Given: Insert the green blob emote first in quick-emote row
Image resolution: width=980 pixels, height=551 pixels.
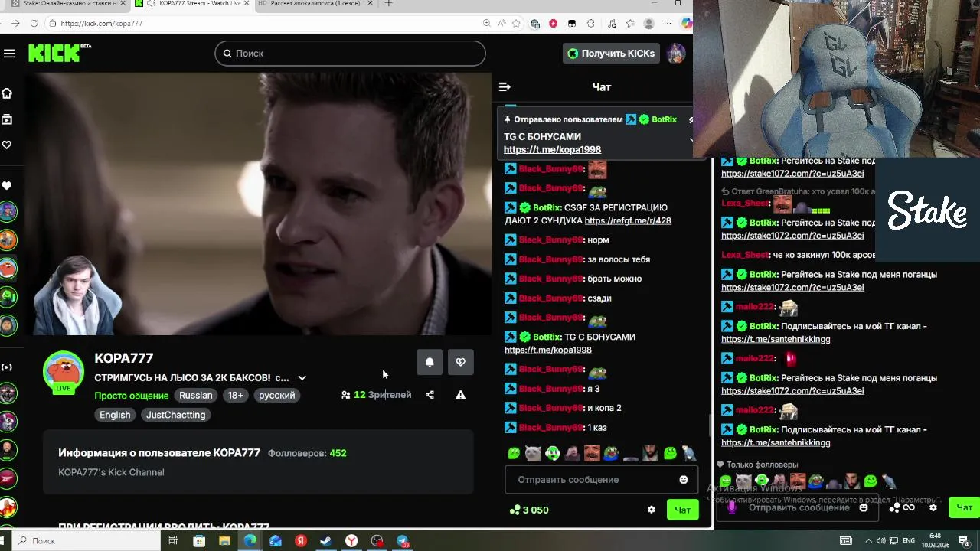Looking at the screenshot, I should tap(514, 453).
